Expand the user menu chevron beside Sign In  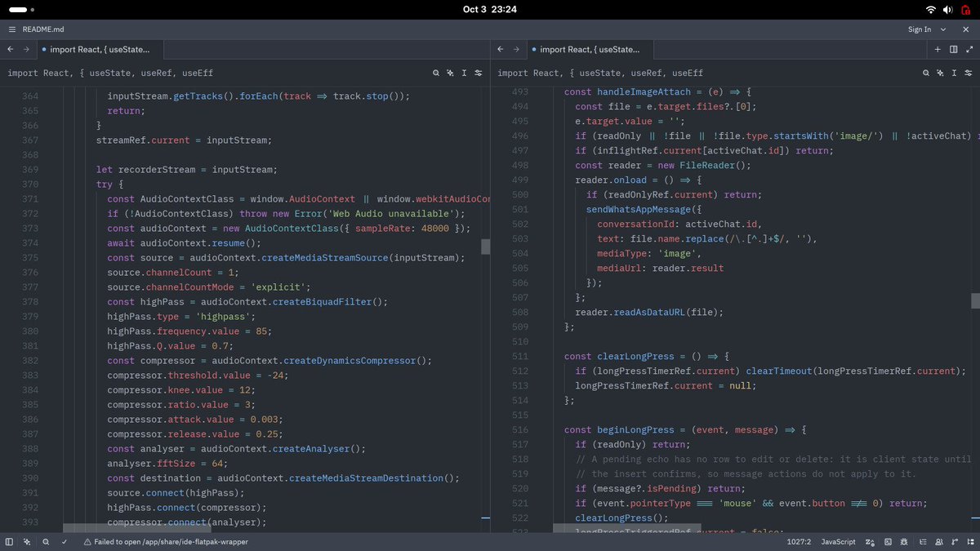pos(943,29)
